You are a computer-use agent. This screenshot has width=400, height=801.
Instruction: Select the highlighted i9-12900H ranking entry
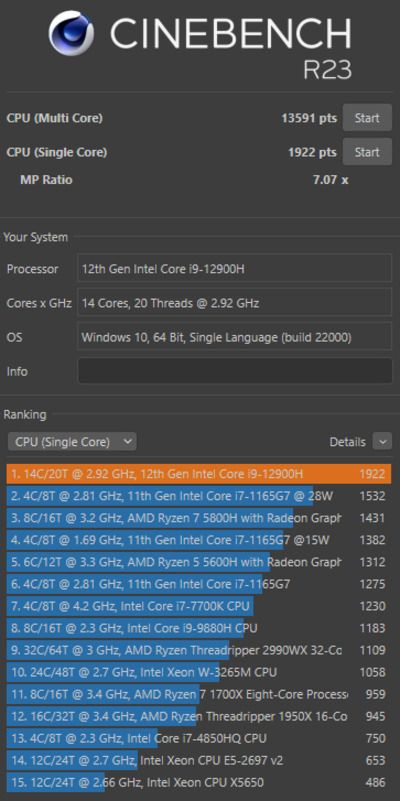coord(199,474)
